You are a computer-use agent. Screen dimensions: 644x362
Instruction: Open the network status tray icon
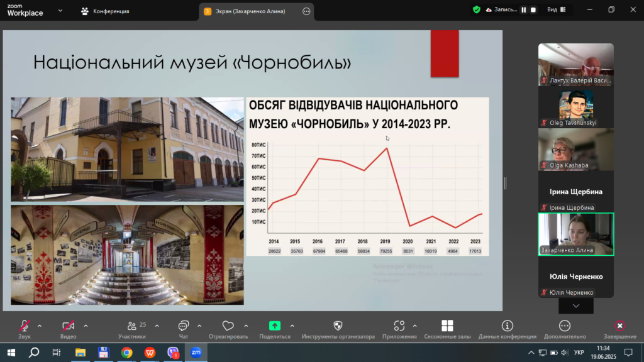543,353
